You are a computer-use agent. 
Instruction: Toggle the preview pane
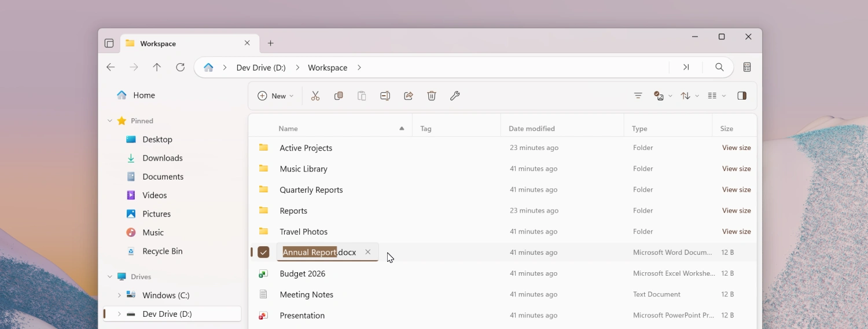[x=742, y=96]
